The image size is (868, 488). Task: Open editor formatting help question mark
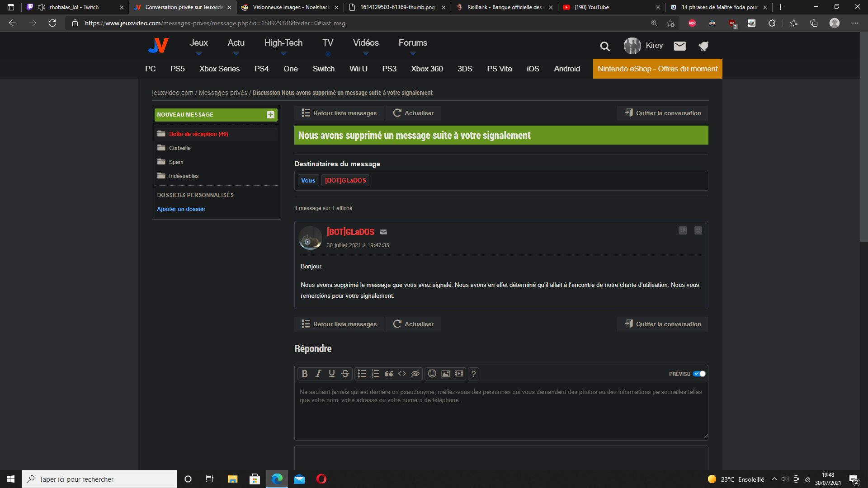pyautogui.click(x=474, y=374)
